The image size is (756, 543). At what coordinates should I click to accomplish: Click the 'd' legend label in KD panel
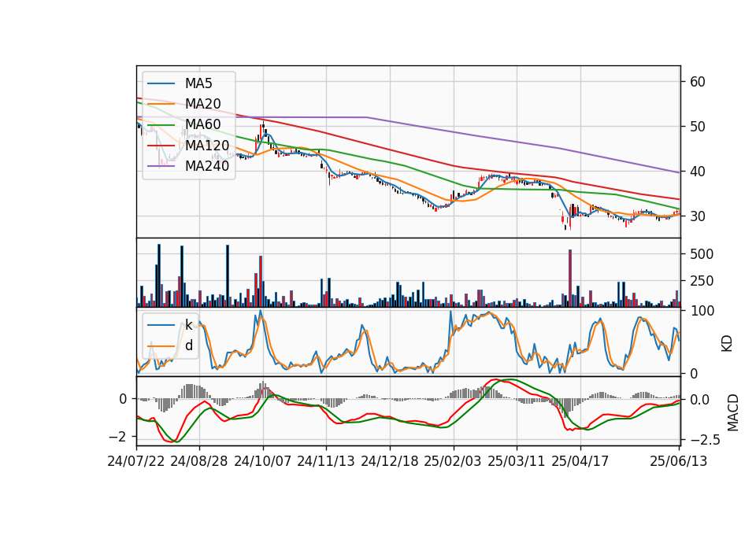pos(189,345)
